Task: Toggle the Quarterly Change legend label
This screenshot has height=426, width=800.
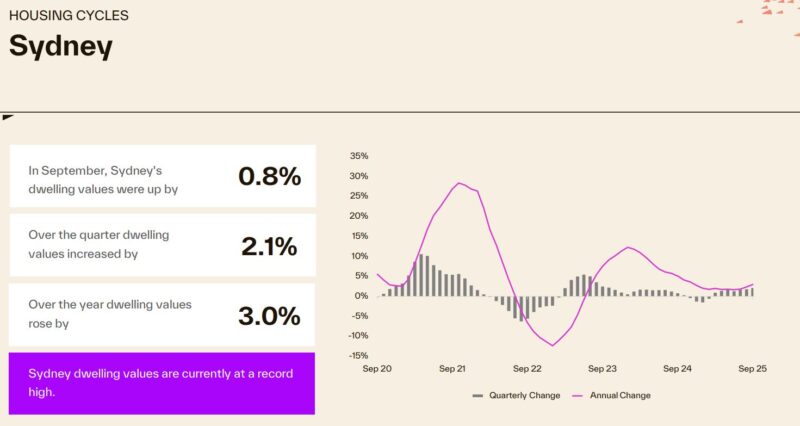Action: point(524,395)
